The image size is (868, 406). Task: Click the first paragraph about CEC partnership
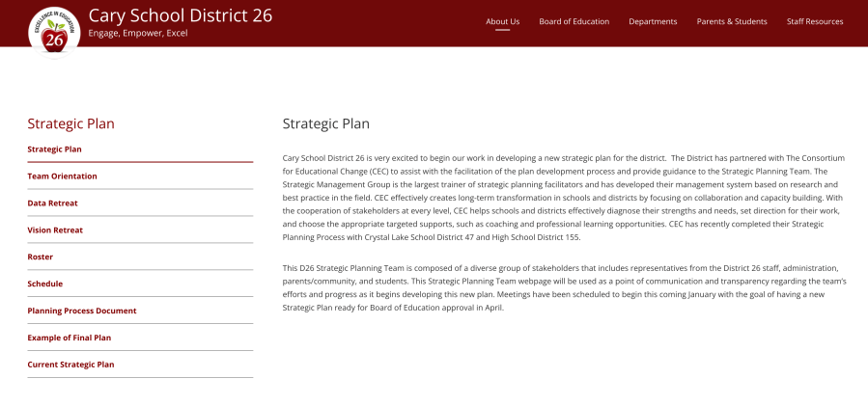pyautogui.click(x=564, y=197)
